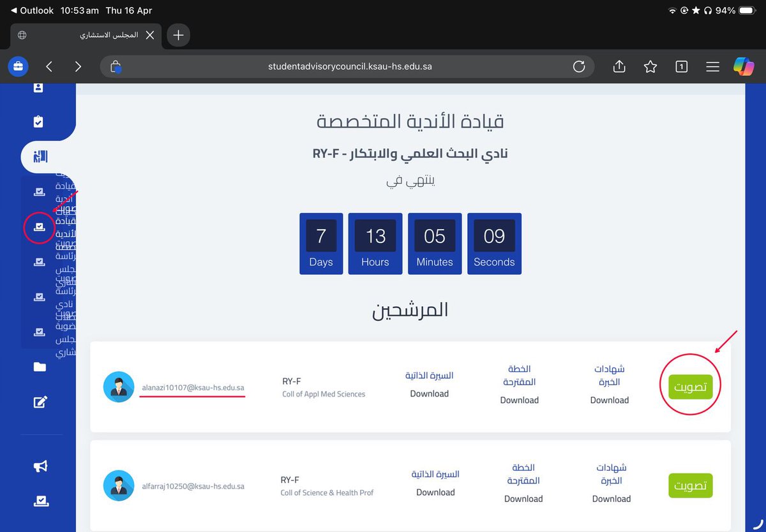Click the قيادة الأندية المتخصصة page title

[410, 121]
